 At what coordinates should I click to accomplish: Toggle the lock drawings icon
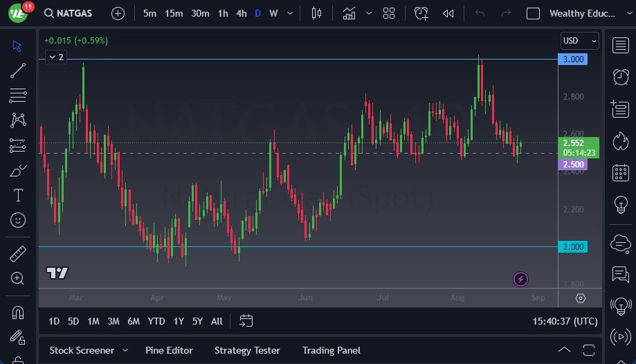18,338
